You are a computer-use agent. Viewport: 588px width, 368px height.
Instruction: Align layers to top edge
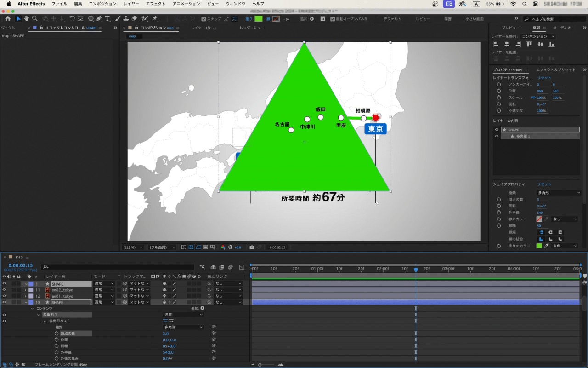click(529, 44)
